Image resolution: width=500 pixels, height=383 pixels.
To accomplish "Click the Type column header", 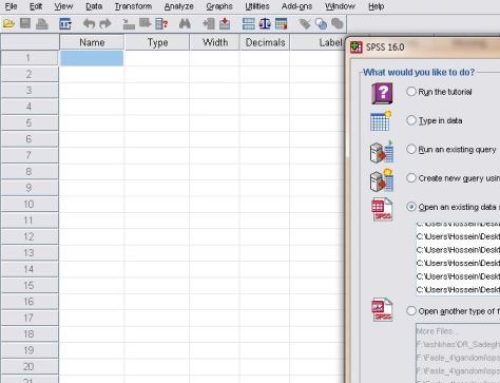I will [157, 42].
